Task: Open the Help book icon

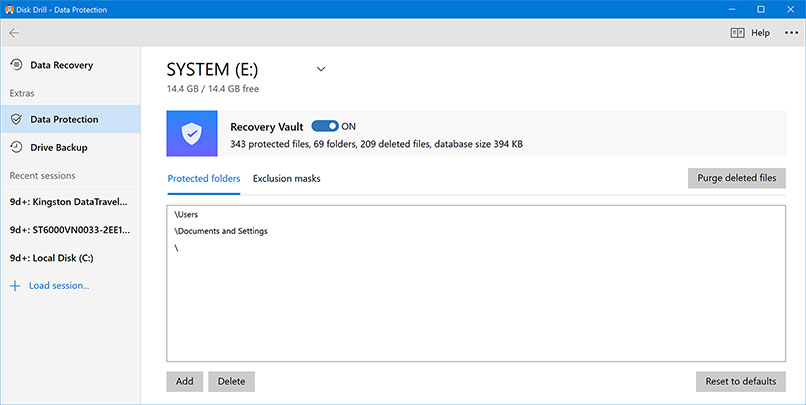Action: (737, 33)
